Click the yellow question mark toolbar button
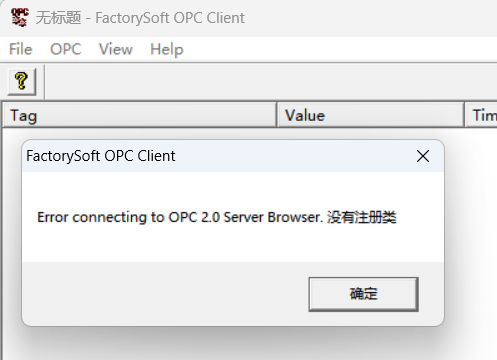 22,82
